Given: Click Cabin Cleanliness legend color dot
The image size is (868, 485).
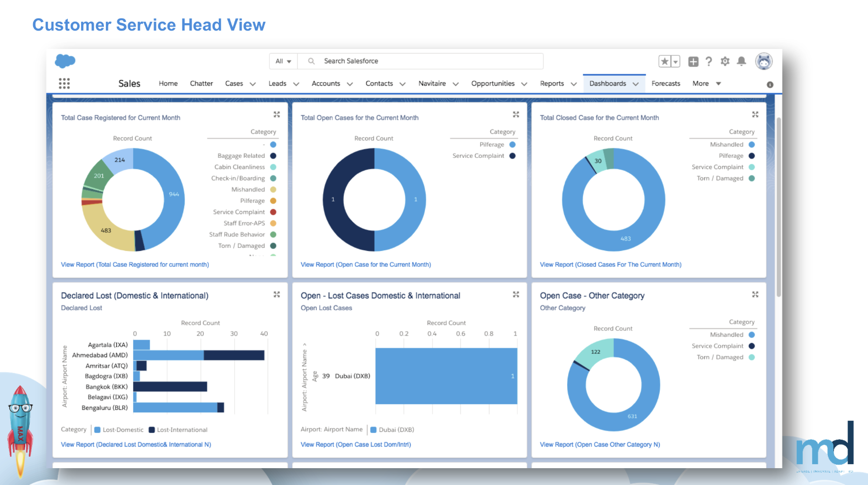Looking at the screenshot, I should click(273, 167).
